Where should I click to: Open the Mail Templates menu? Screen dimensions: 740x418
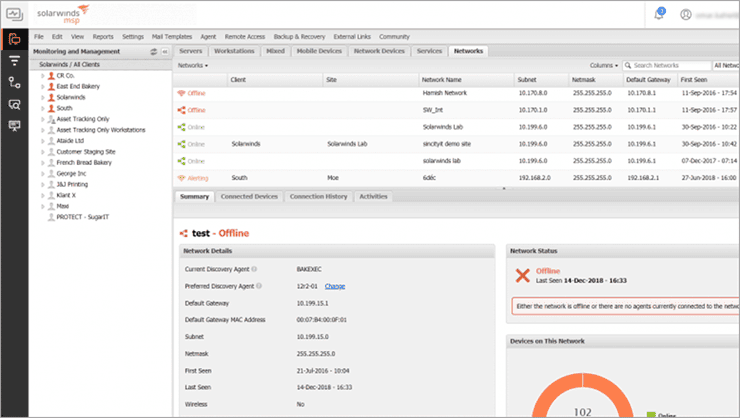pos(172,37)
